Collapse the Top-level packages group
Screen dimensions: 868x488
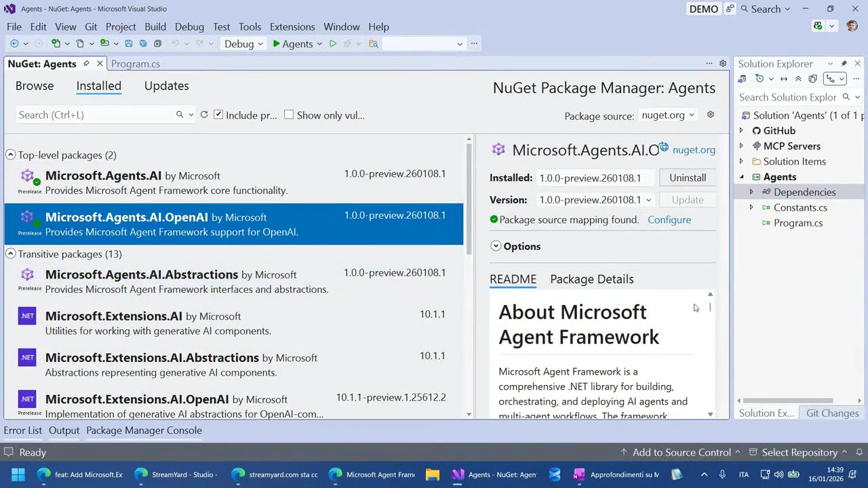[11, 155]
